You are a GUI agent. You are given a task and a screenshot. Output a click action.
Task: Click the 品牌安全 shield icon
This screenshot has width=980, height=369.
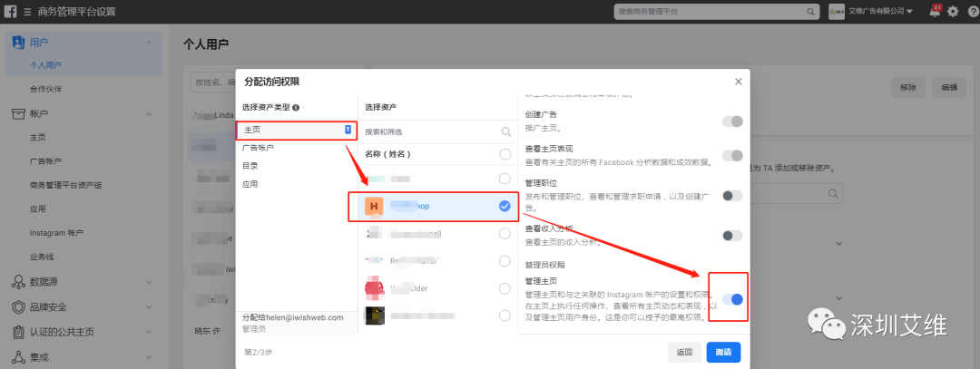(18, 307)
